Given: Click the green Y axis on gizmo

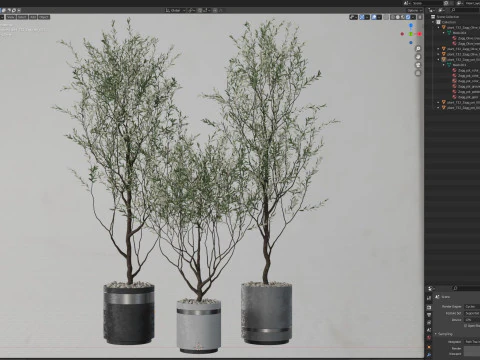Looking at the screenshot, I should [x=411, y=34].
